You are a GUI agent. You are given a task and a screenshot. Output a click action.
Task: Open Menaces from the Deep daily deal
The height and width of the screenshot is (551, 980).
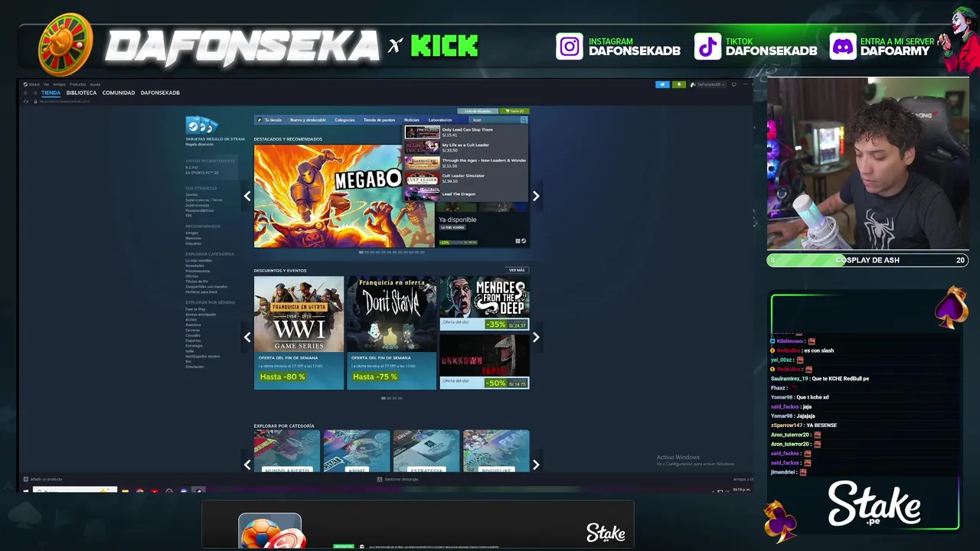click(484, 303)
